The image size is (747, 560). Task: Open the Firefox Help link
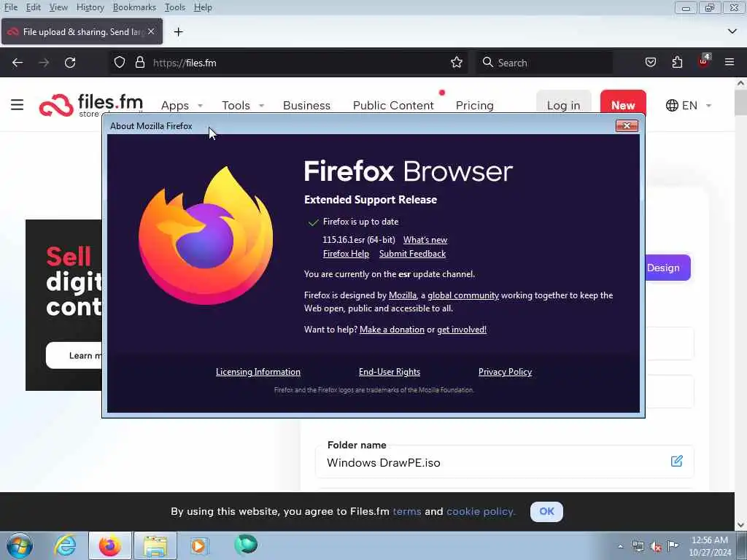tap(346, 254)
